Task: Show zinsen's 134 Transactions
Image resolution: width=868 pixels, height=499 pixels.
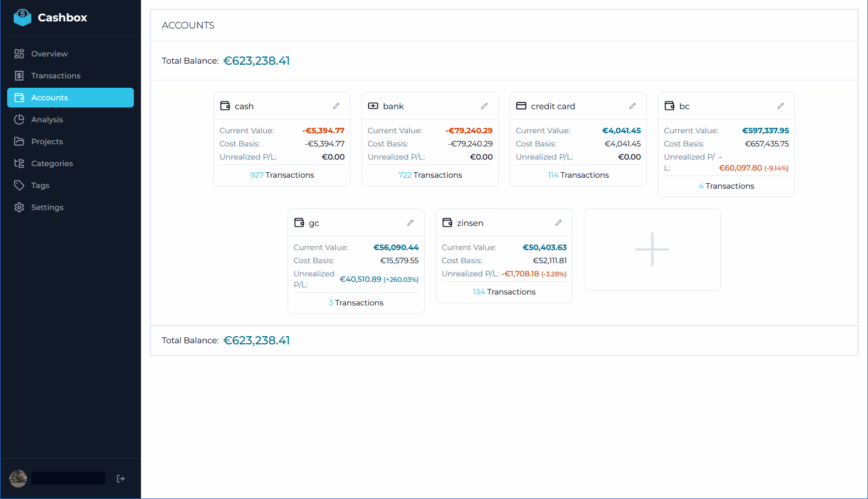Action: [504, 292]
